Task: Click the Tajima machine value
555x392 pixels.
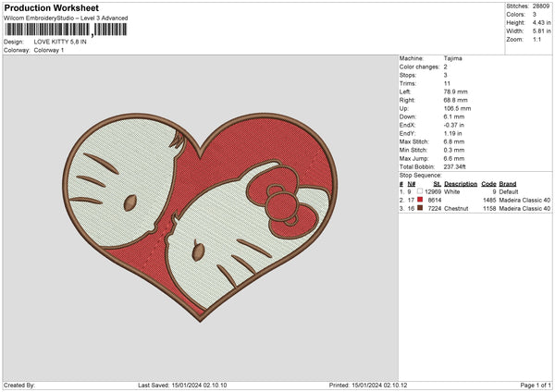Action: 454,58
